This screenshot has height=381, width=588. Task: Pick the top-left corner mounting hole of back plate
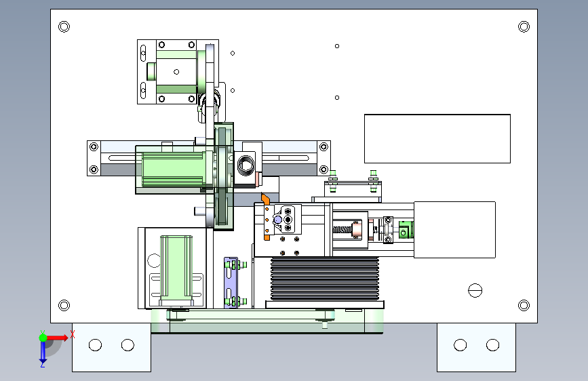coord(64,26)
